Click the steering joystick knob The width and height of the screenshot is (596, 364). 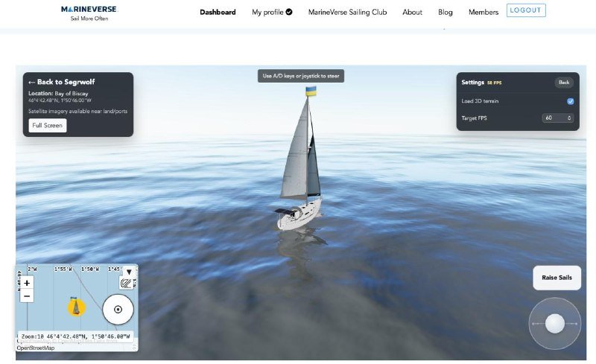click(x=554, y=324)
